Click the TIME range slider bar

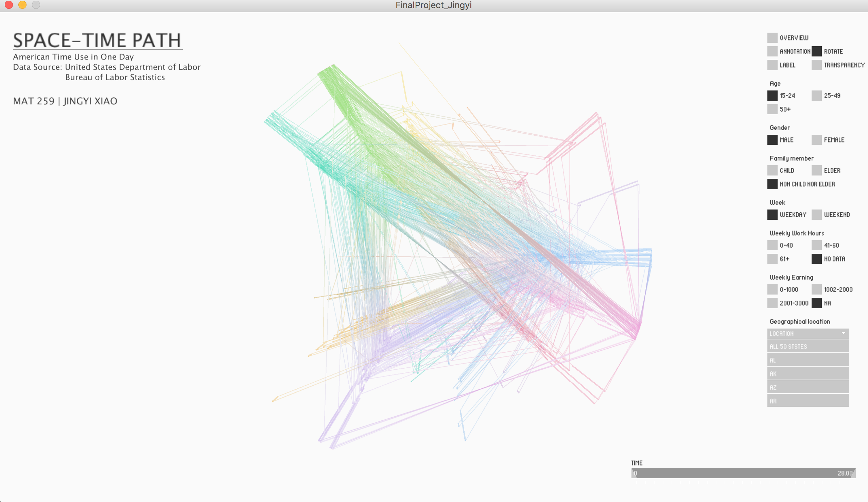click(x=743, y=473)
